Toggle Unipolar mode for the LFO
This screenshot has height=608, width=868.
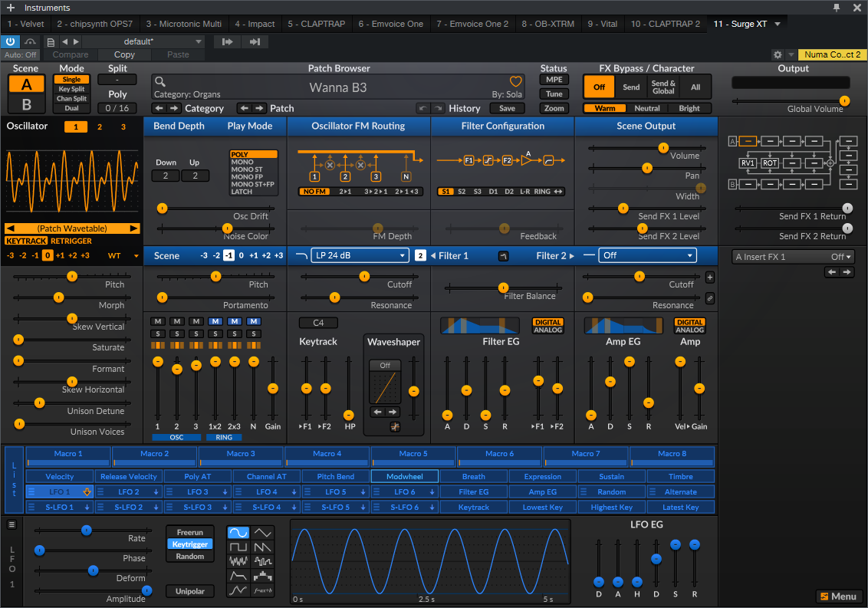point(189,591)
